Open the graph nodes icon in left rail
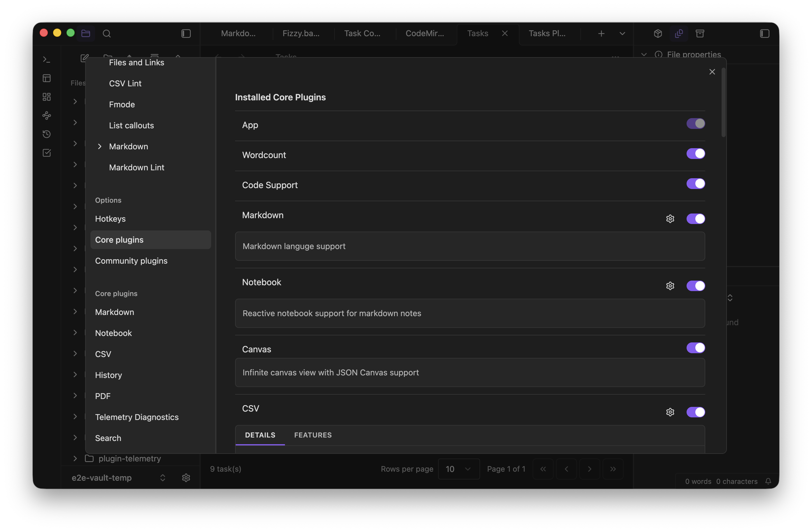Viewport: 812px width, 532px height. [47, 115]
